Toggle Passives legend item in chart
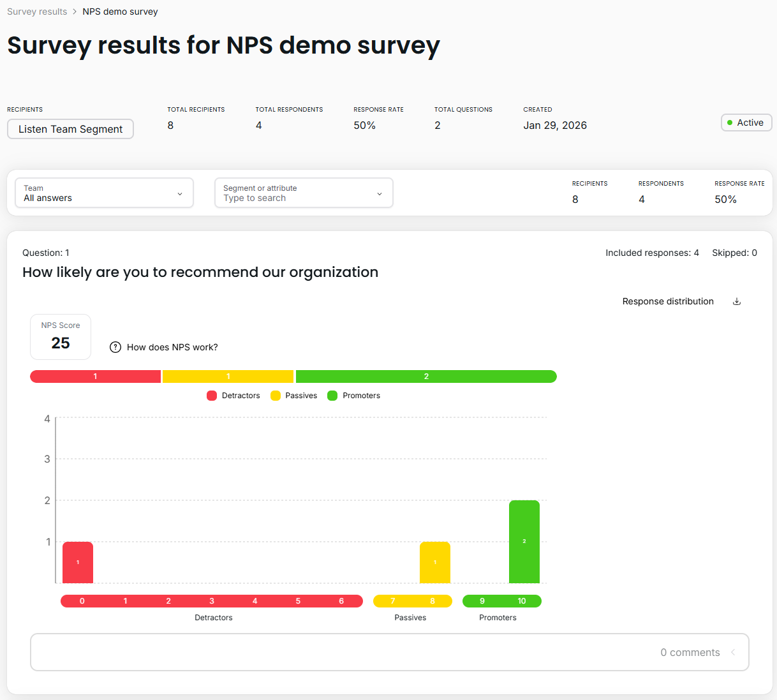777x700 pixels. [x=294, y=396]
